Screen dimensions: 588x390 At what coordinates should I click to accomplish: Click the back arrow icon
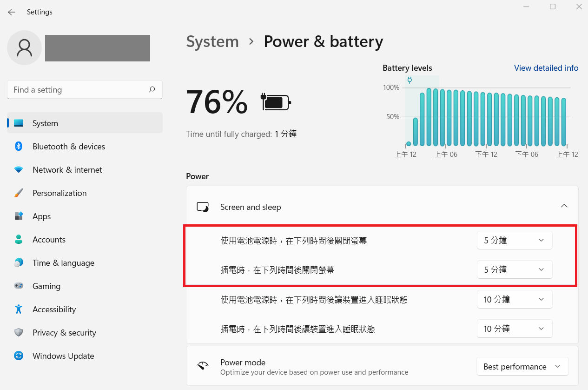[12, 12]
